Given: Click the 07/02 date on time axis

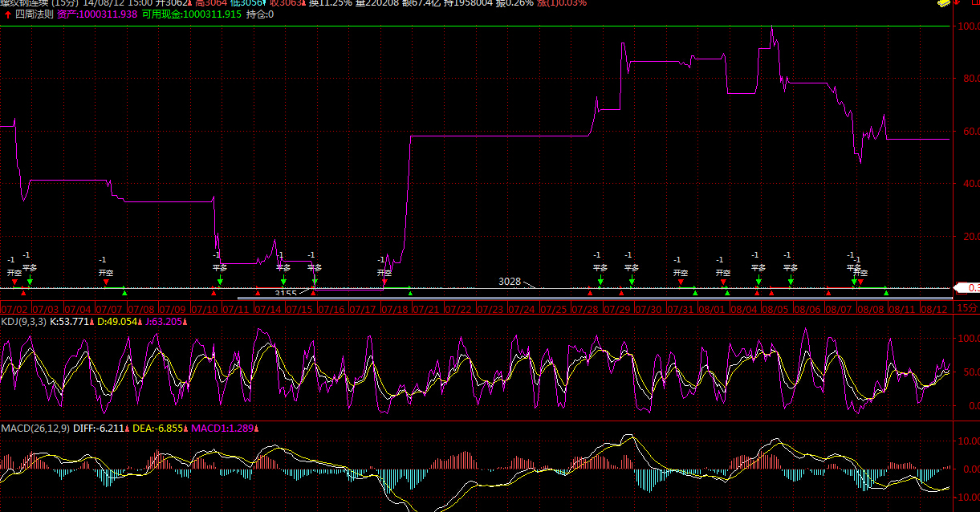Looking at the screenshot, I should (x=14, y=309).
